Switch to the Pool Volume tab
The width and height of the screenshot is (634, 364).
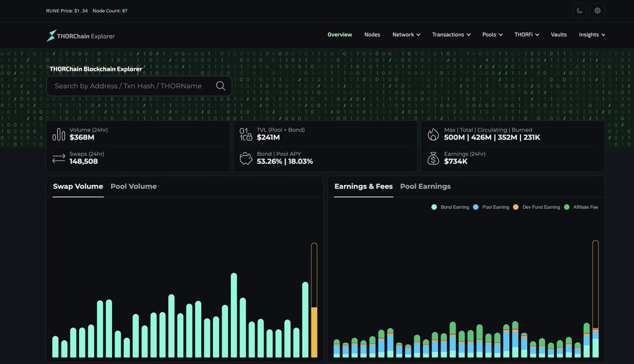(134, 186)
